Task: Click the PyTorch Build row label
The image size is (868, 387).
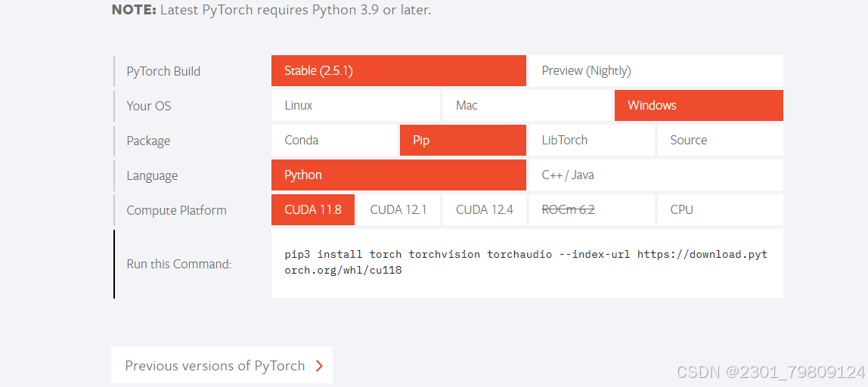Action: pos(163,71)
